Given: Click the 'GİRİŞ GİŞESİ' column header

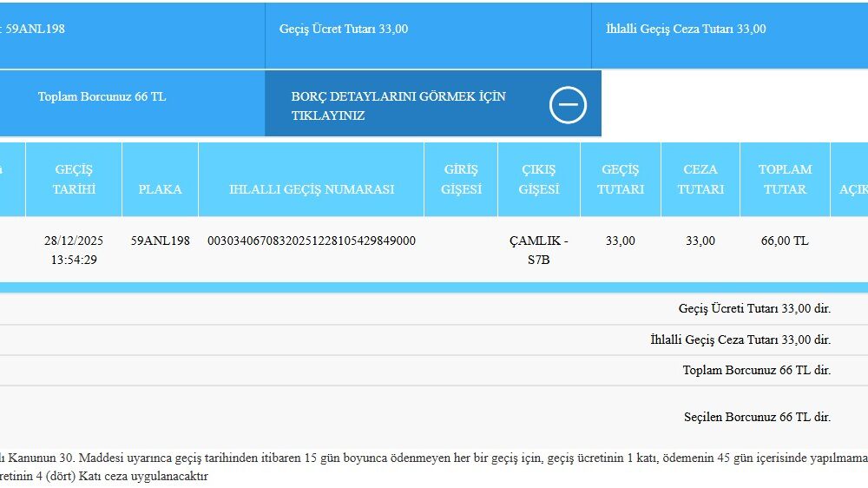Looking at the screenshot, I should tap(461, 179).
